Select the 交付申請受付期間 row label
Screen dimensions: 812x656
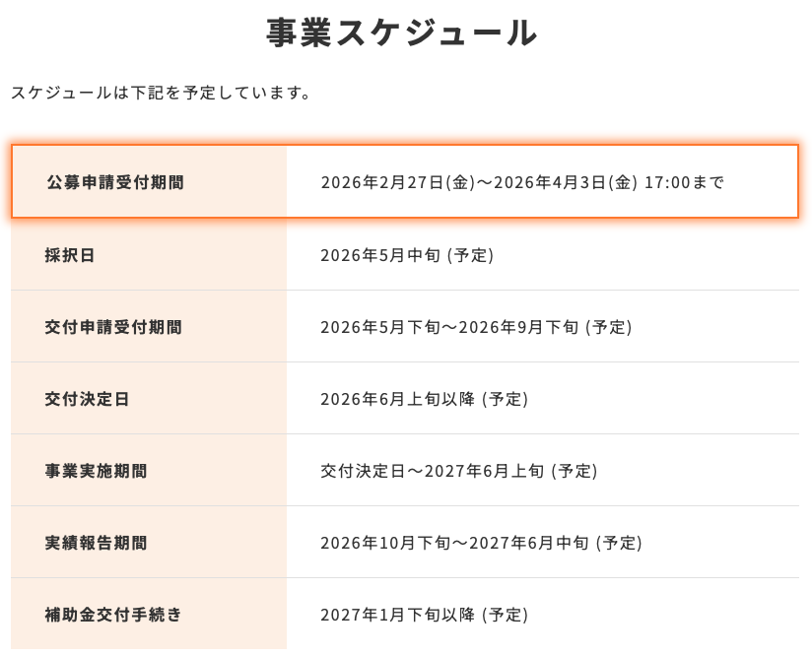pos(114,327)
